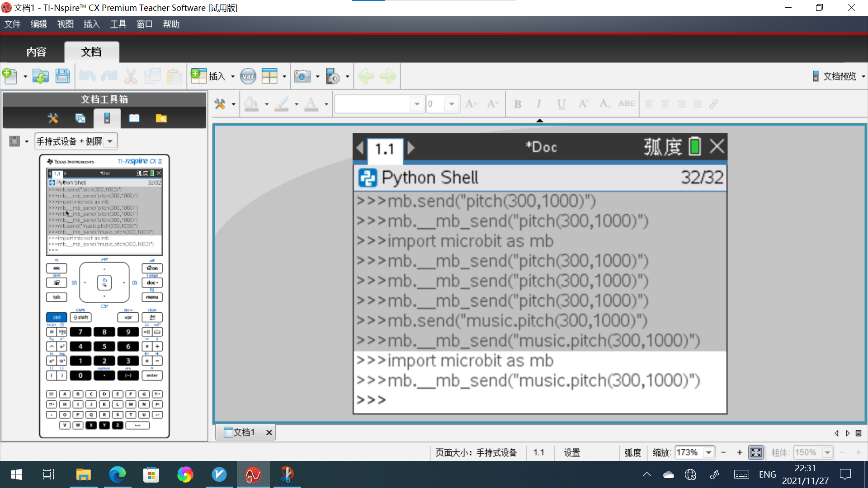868x488 pixels.
Task: Open Microsoft Edge from taskbar
Action: coord(118,474)
